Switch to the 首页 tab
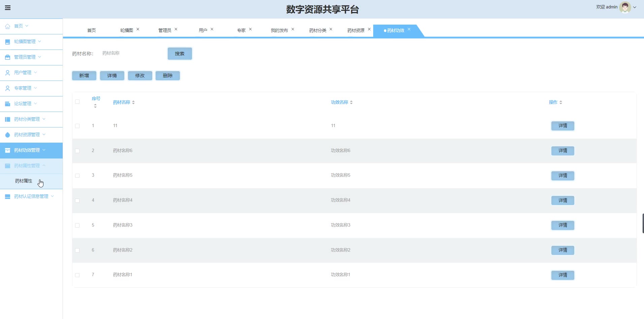 91,30
